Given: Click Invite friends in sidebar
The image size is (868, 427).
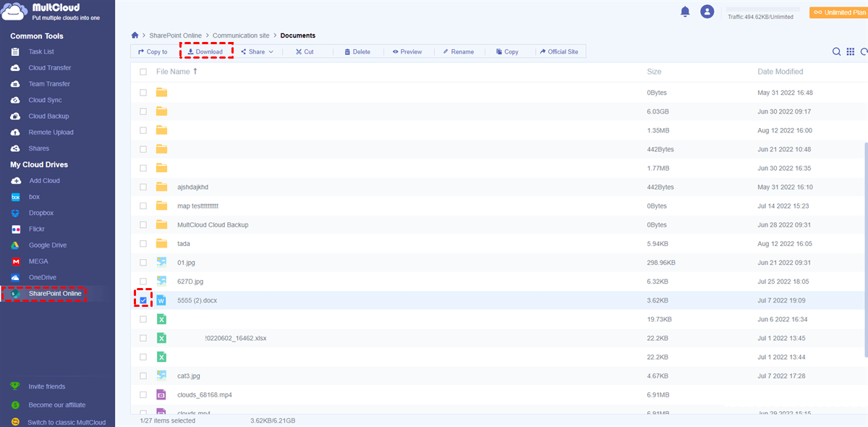Looking at the screenshot, I should 46,386.
